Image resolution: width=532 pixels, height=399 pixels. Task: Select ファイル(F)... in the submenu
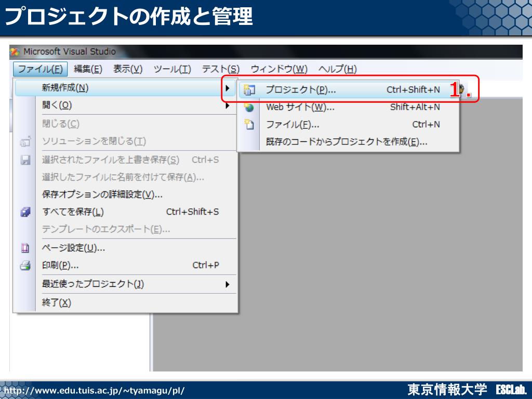tap(349, 125)
